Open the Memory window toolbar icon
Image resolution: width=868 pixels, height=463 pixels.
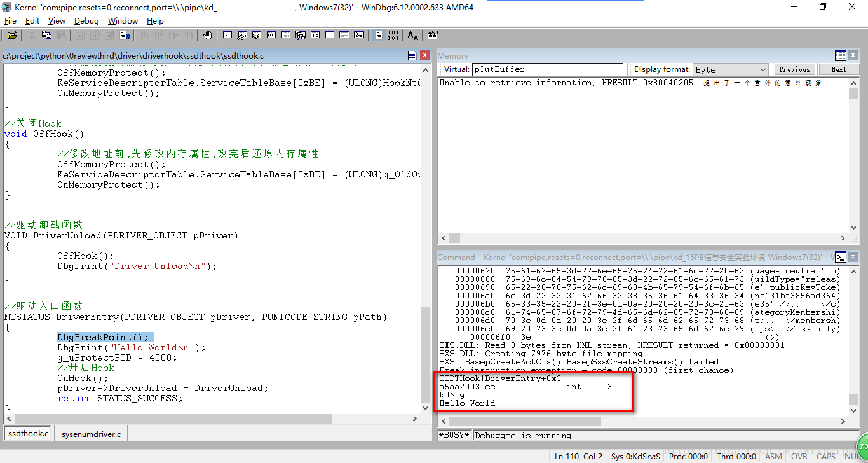(286, 35)
